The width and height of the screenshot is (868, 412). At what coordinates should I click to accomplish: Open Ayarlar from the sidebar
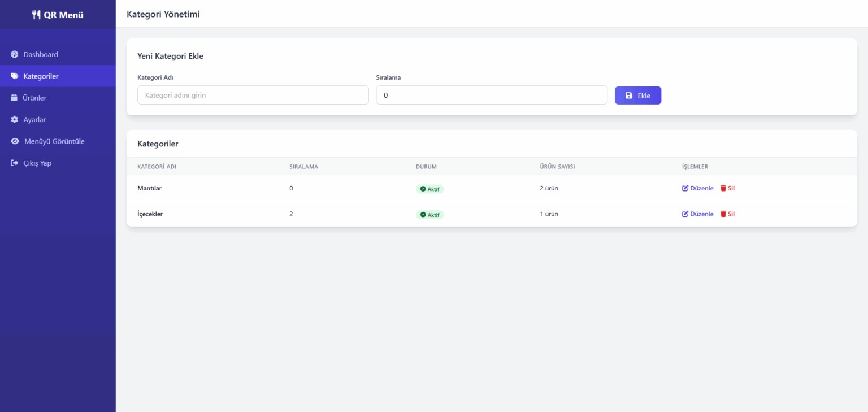pos(34,120)
